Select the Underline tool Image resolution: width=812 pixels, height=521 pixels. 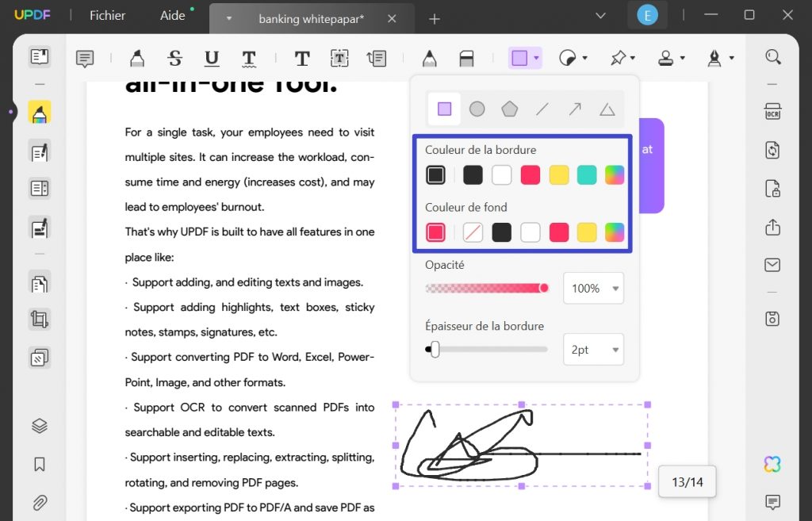coord(211,59)
